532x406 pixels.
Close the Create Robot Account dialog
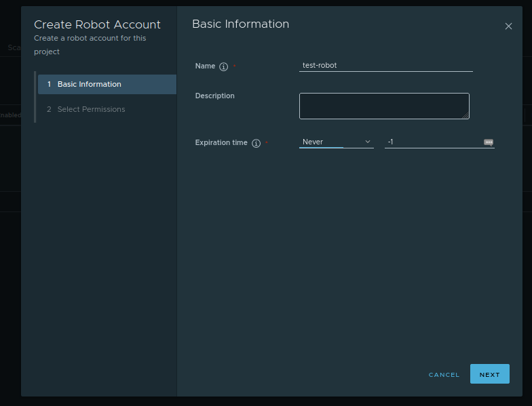(508, 26)
